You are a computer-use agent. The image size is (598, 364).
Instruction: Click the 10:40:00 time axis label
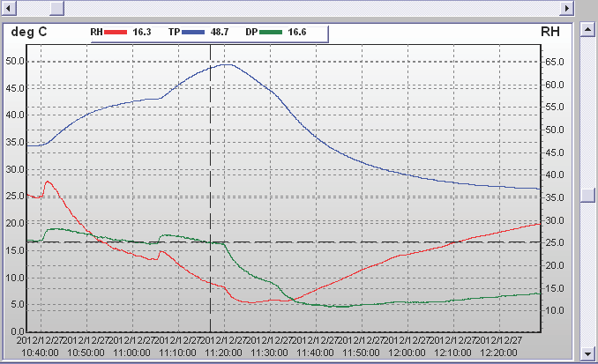coord(38,352)
